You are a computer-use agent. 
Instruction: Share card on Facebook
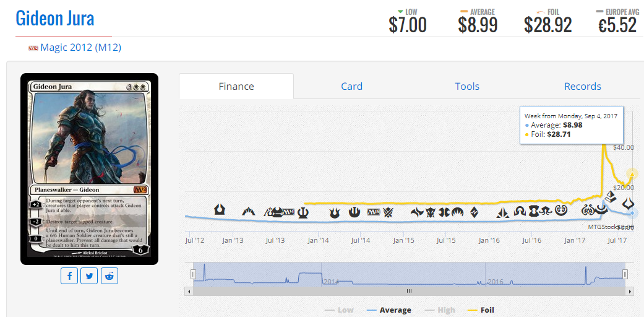pos(69,276)
